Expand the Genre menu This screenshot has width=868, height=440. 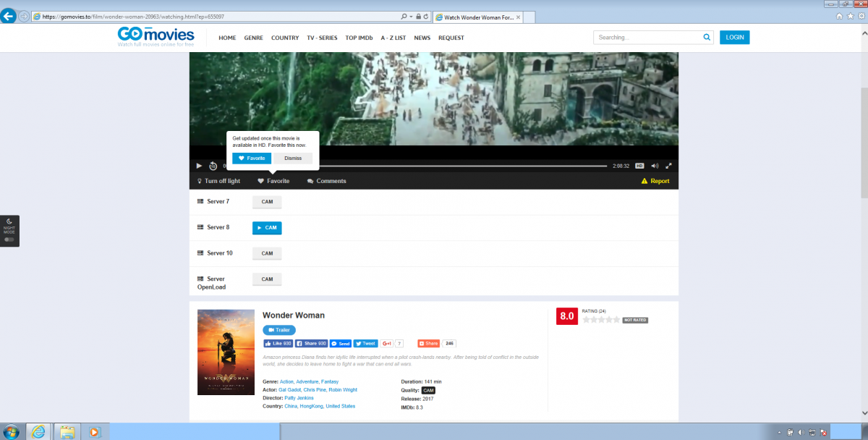[253, 38]
